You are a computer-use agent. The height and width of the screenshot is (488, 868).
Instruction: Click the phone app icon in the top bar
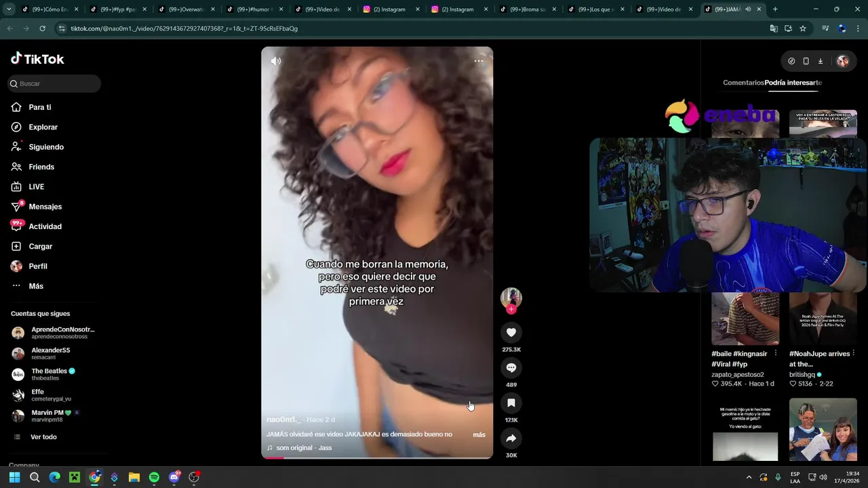click(806, 61)
